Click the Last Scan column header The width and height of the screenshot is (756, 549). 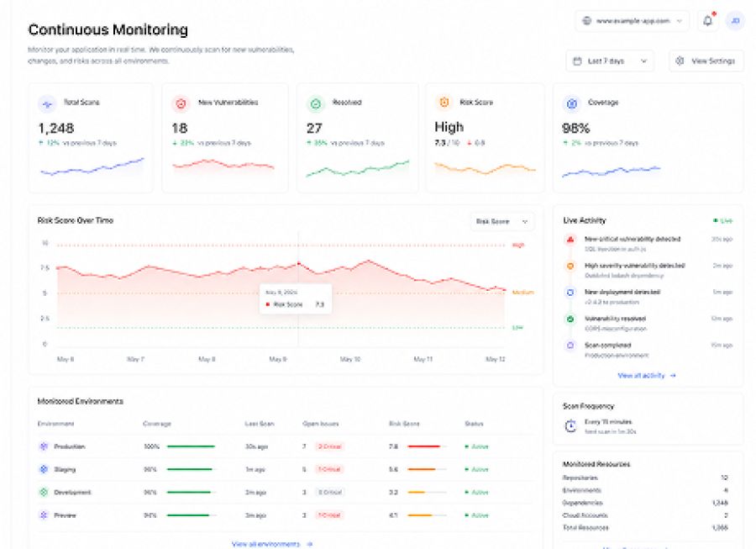click(260, 424)
